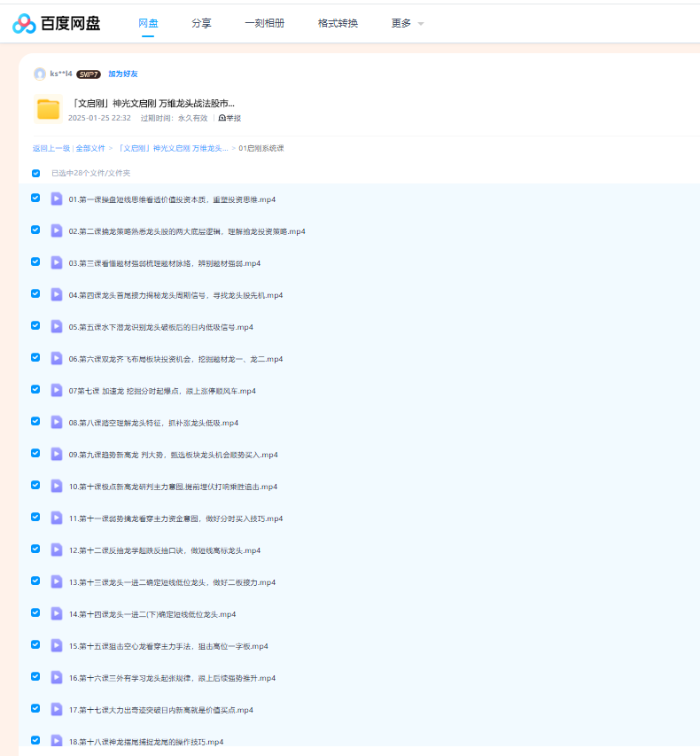This screenshot has width=700, height=756.
Task: Click the 「文启刚」神光文启刚 breadcrumb link
Action: (x=173, y=149)
